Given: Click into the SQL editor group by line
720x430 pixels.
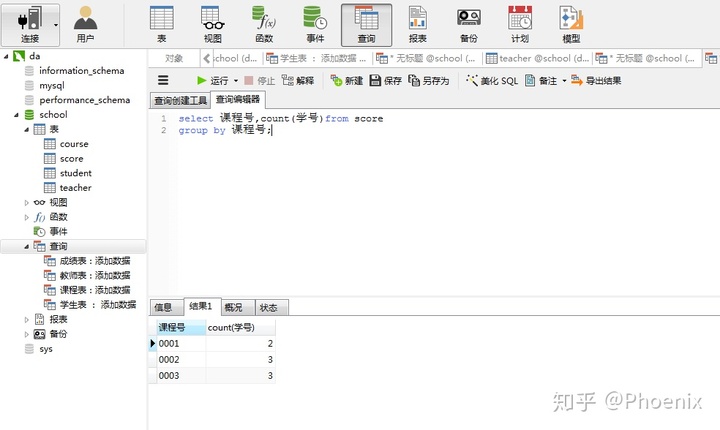Looking at the screenshot, I should 225,130.
